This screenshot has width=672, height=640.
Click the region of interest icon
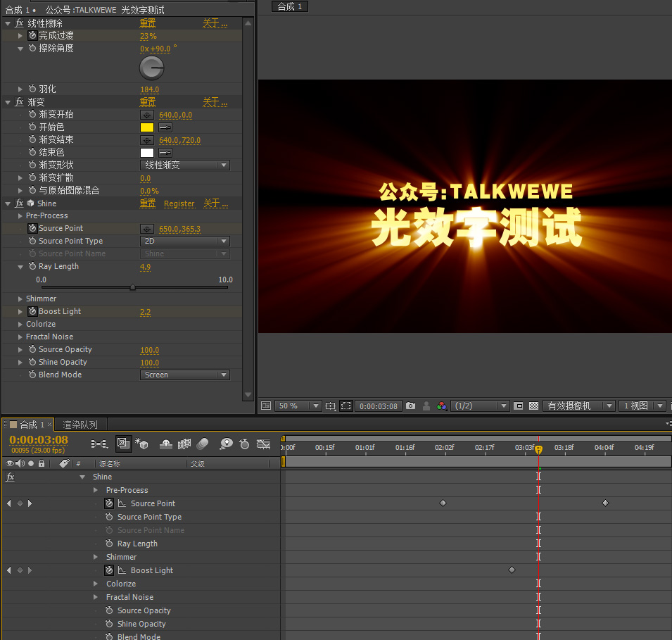[346, 406]
